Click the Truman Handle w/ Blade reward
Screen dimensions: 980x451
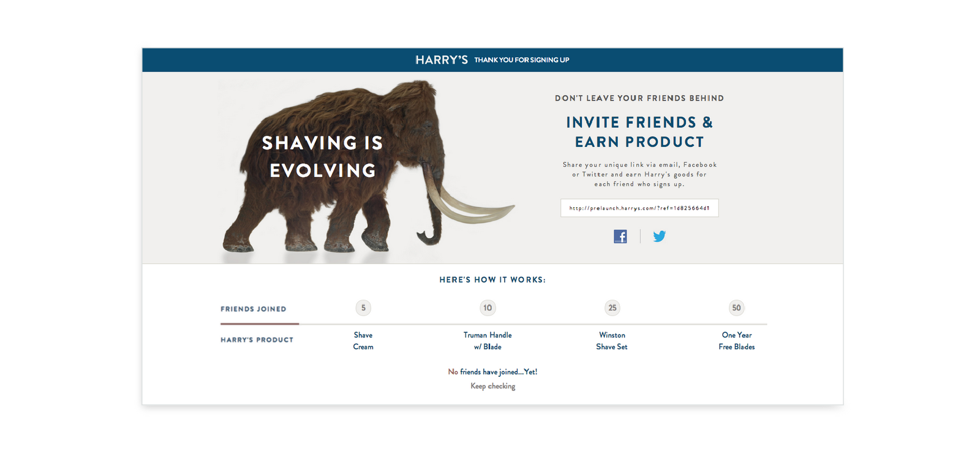(x=488, y=341)
